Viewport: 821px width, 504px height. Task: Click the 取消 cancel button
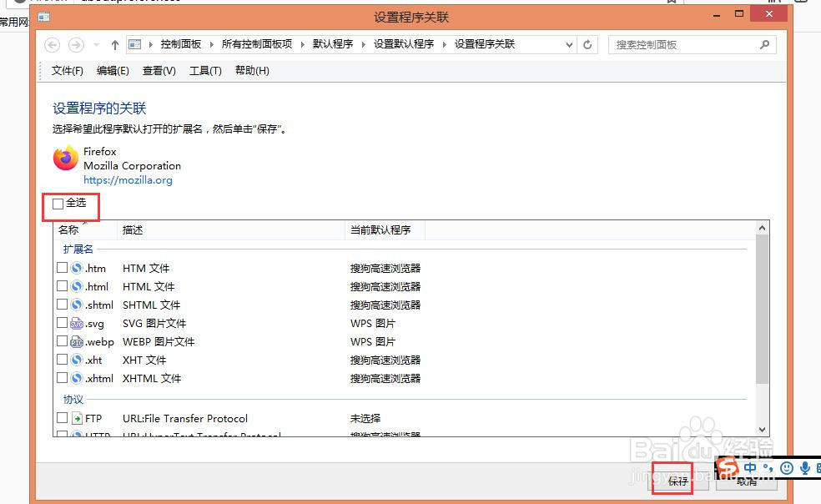click(747, 482)
